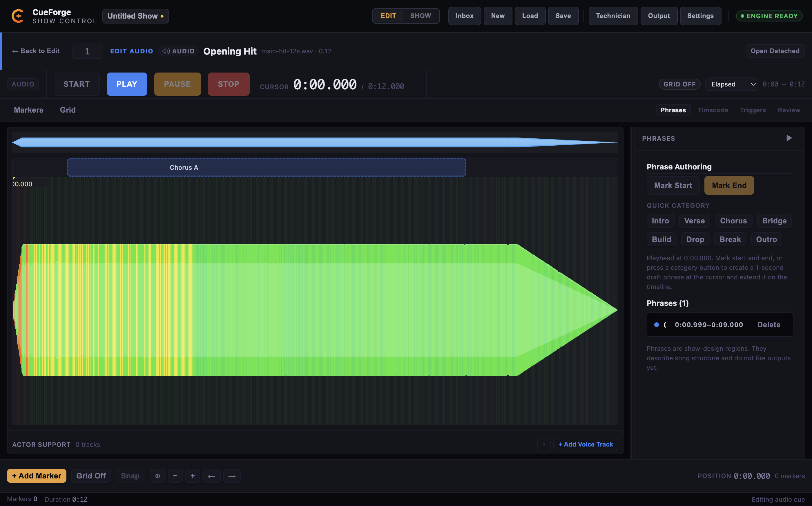Select the Chorus A phrase region
The image size is (812, 506).
[x=267, y=167]
